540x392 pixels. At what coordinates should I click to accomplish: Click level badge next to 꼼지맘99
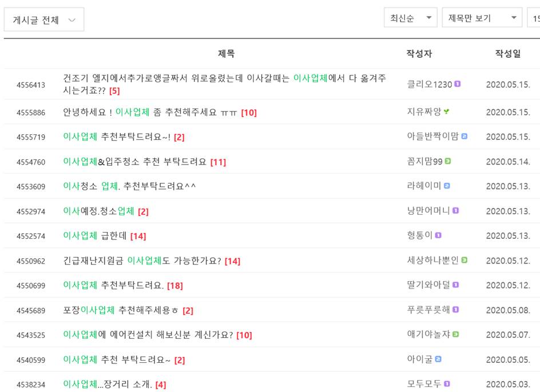448,161
